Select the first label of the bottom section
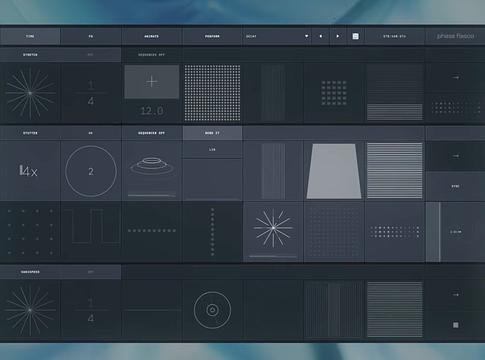Viewport: 485px width, 360px height. (30, 272)
